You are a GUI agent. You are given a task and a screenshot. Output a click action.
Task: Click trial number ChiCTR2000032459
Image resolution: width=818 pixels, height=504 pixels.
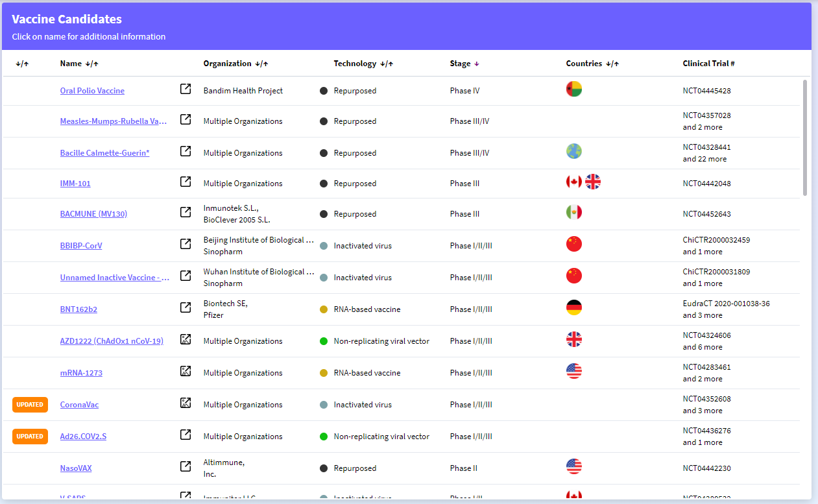click(x=716, y=240)
